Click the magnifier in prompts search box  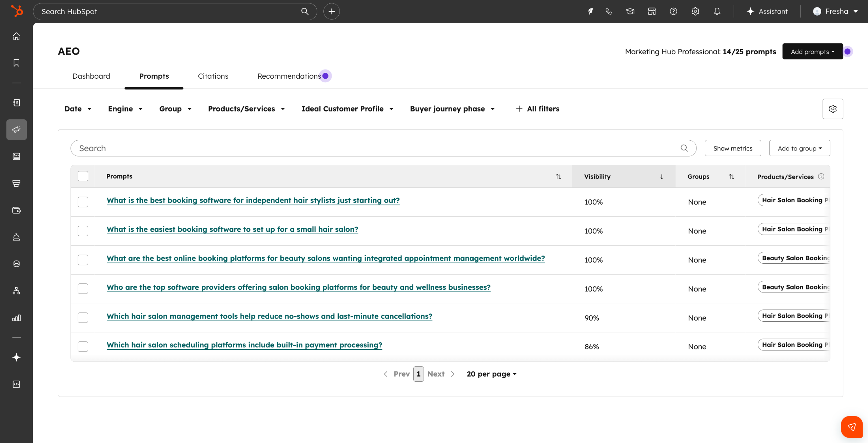[x=684, y=148]
